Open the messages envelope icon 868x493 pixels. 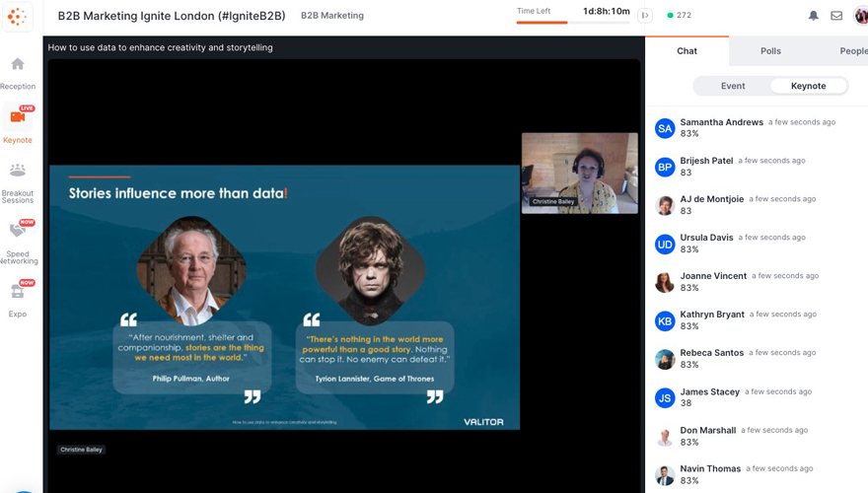[836, 16]
